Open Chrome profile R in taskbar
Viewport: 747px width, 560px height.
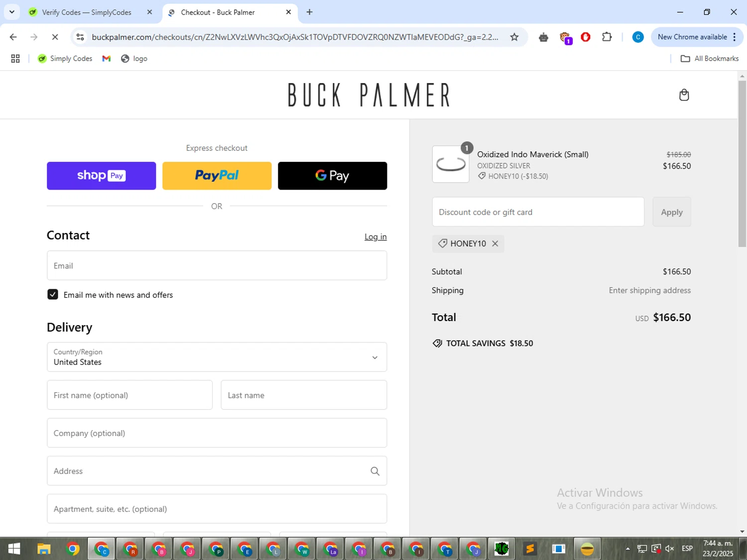click(x=130, y=549)
